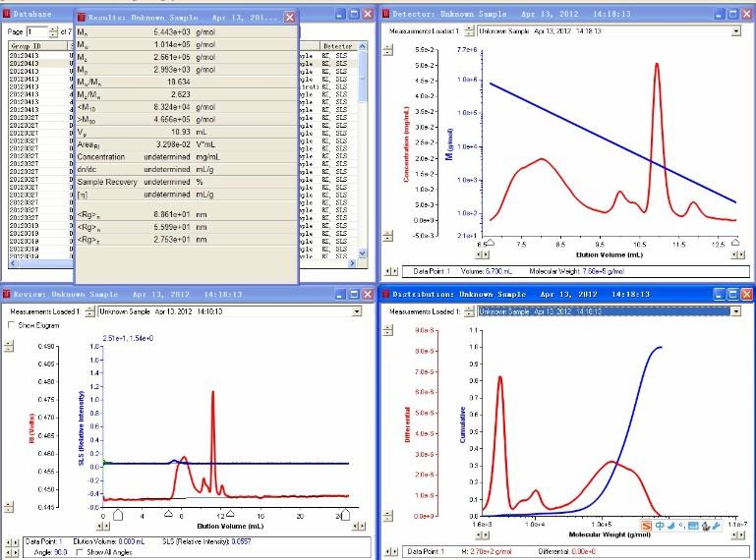756x560 pixels.
Task: Click the Page number stepper in the Database window
Action: click(x=53, y=31)
